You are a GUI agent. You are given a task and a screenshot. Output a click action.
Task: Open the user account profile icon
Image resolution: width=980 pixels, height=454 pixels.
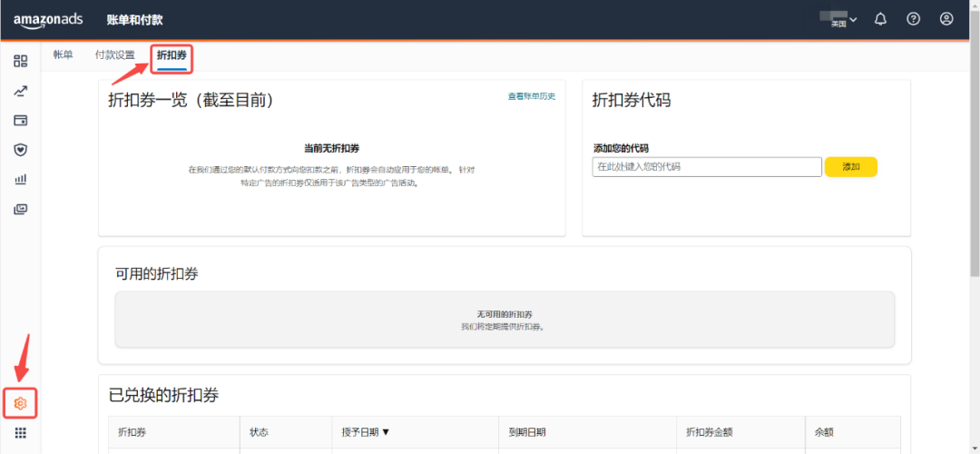pos(946,19)
